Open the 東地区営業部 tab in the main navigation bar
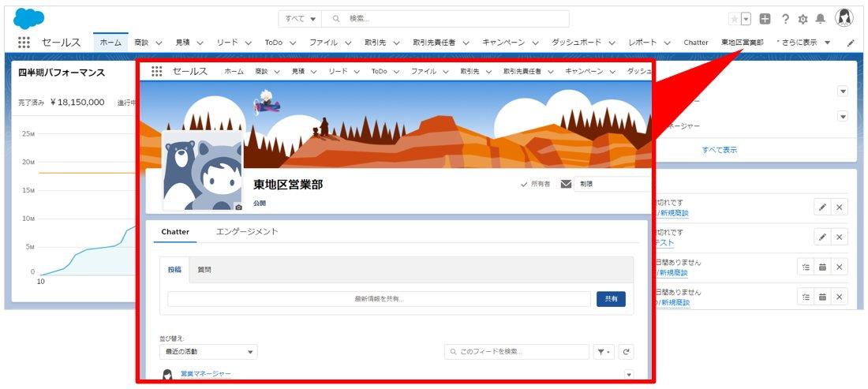Image resolution: width=868 pixels, height=389 pixels. 743,43
